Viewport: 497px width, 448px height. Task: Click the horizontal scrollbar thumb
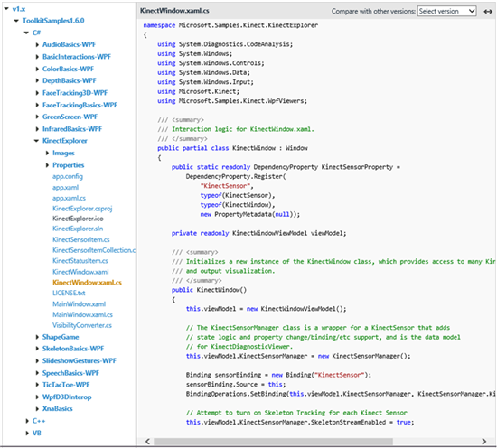tap(273, 442)
